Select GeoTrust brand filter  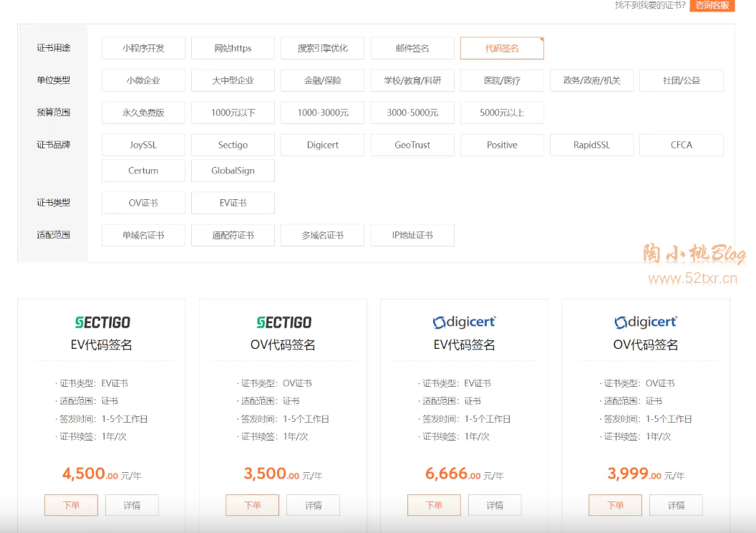point(412,145)
